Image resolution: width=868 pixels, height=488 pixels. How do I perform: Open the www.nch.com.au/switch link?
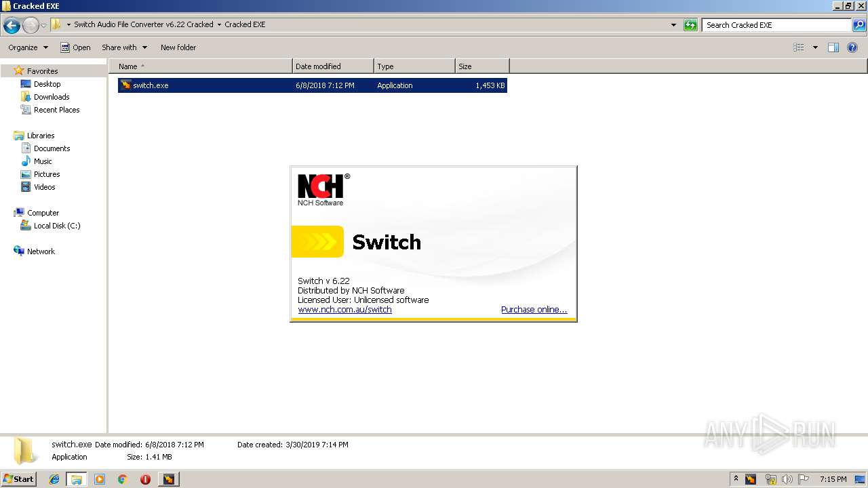(344, 310)
